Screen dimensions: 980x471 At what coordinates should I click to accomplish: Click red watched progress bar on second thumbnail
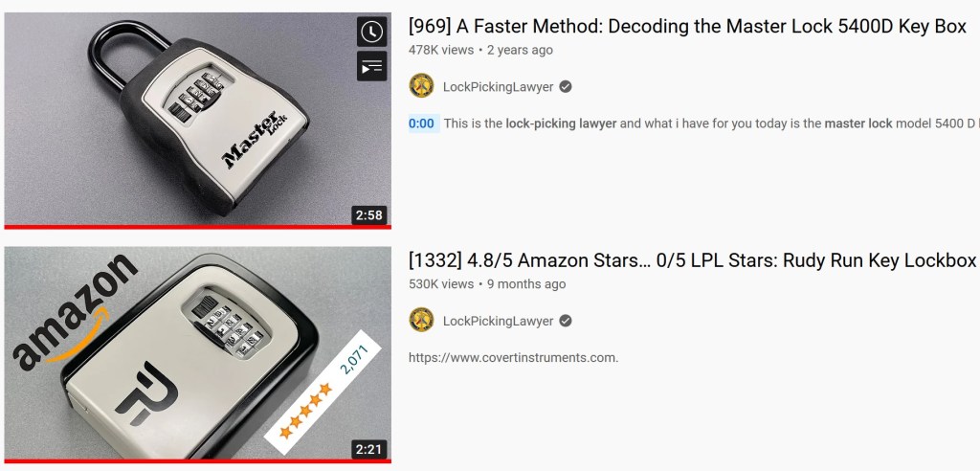point(197,461)
